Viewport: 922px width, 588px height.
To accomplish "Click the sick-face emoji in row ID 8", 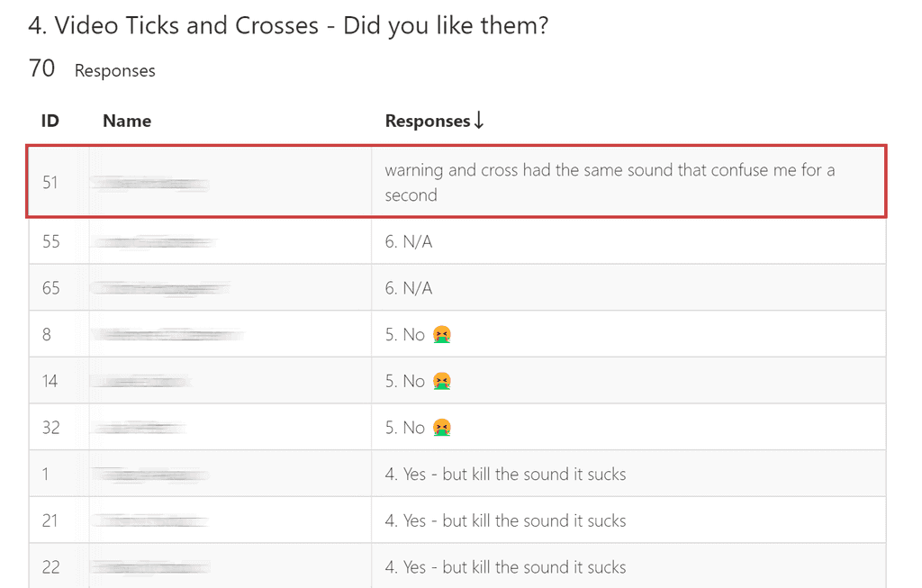I will (x=441, y=335).
